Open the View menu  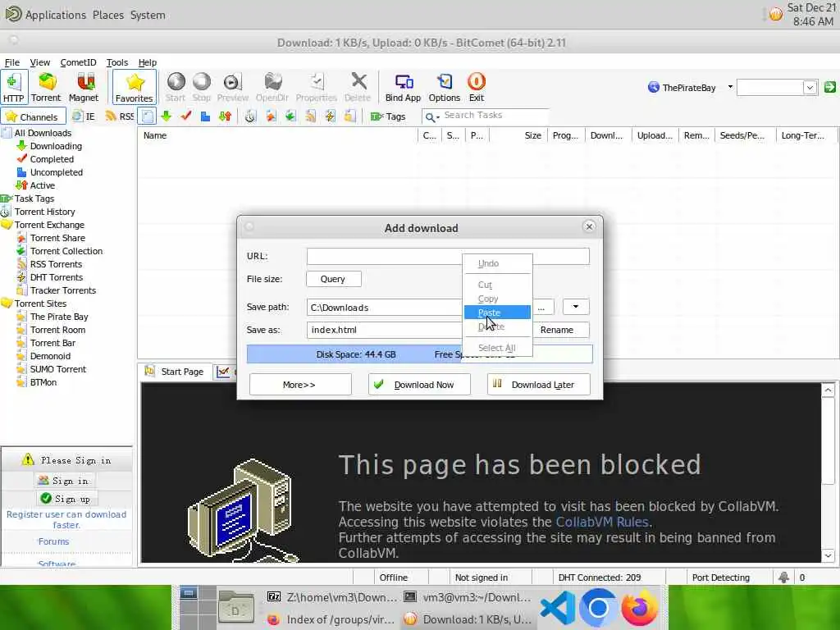click(39, 62)
